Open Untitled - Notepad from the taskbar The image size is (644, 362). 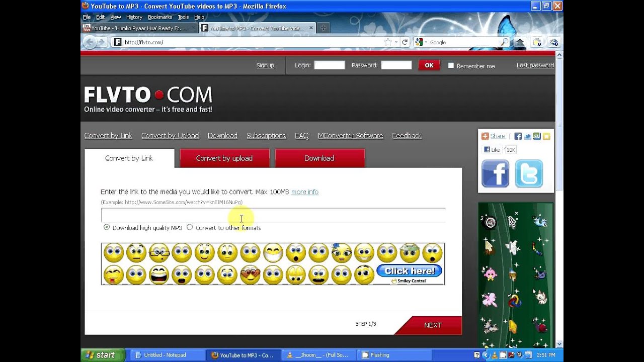point(165,355)
